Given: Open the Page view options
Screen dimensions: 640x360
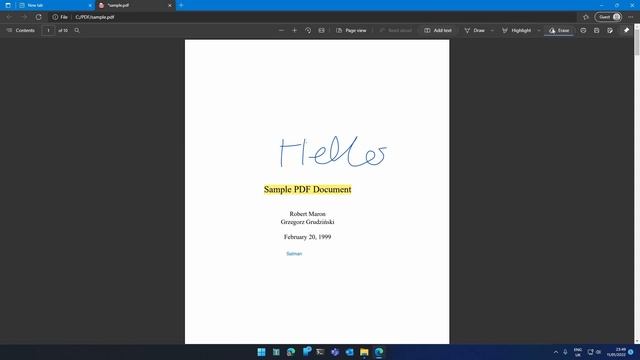Looking at the screenshot, I should coord(351,30).
